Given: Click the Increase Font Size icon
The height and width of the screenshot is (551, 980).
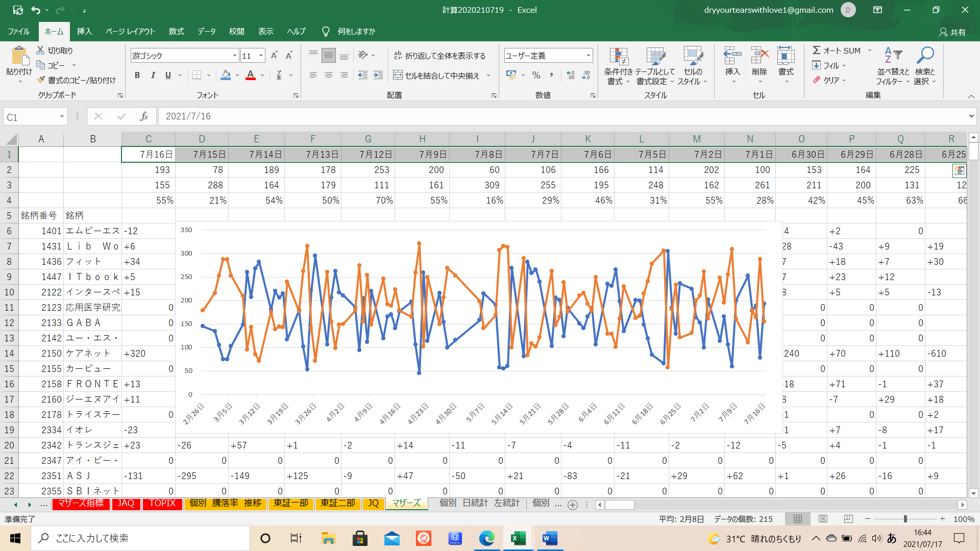Looking at the screenshot, I should (274, 56).
